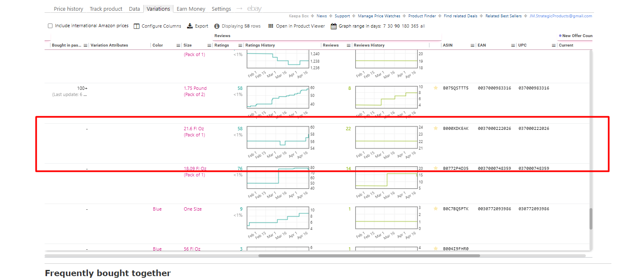Sort by Ratings History column header
Image resolution: width=644 pixels, height=279 pixels.
(x=260, y=45)
